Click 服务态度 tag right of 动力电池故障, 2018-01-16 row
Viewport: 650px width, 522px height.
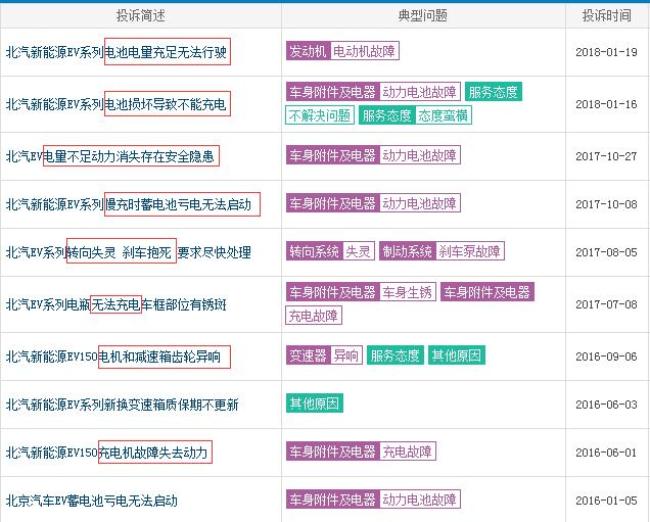[493, 92]
